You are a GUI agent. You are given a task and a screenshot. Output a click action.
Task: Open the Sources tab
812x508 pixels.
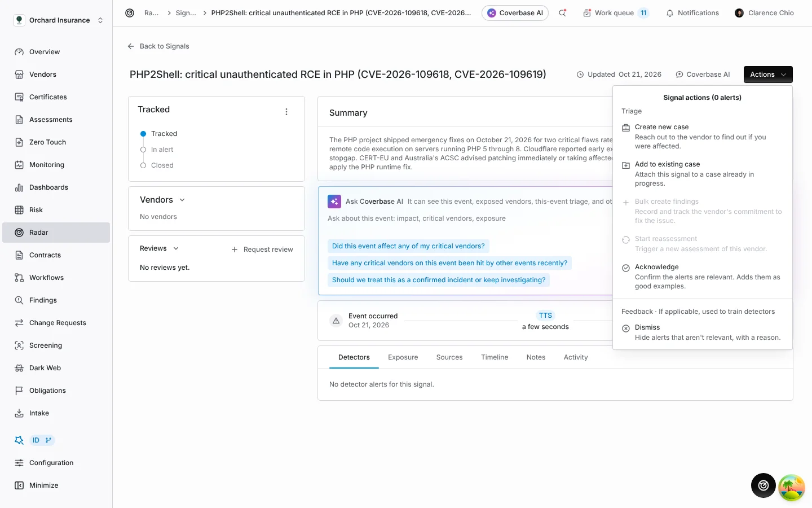tap(449, 357)
